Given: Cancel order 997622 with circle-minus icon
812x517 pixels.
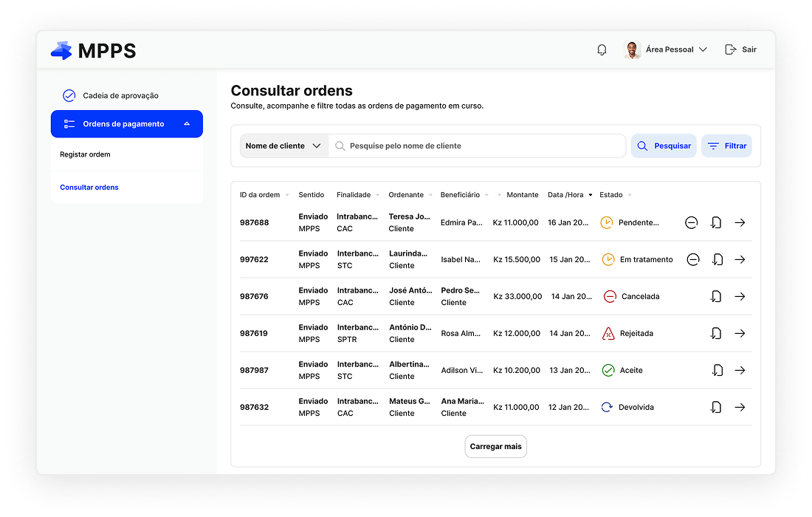Looking at the screenshot, I should pyautogui.click(x=692, y=259).
